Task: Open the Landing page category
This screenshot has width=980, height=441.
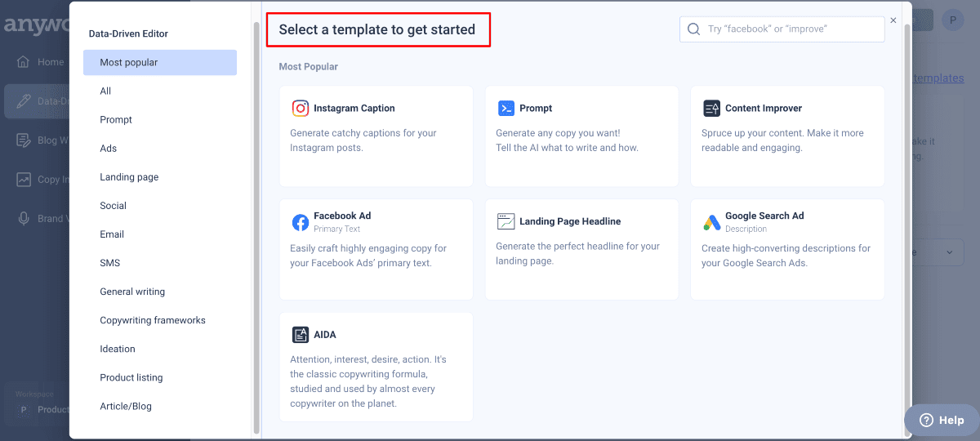Action: pos(129,177)
